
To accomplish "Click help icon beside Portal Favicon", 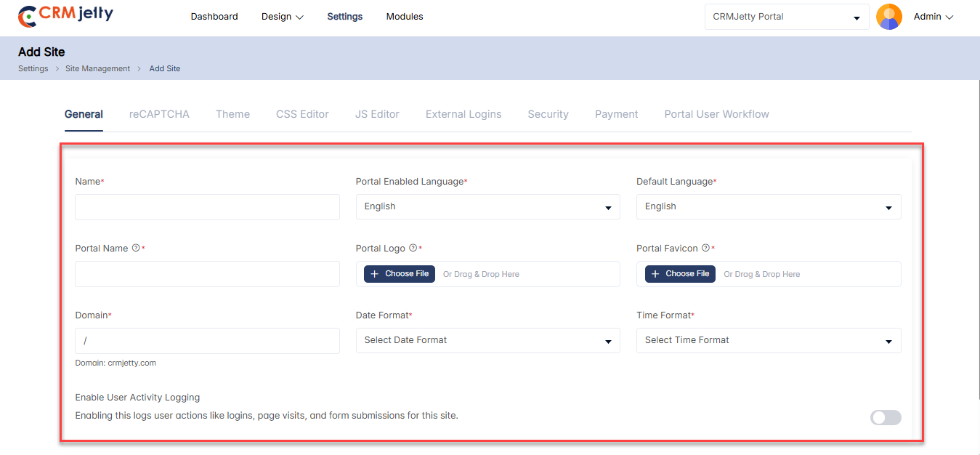I will (x=705, y=248).
